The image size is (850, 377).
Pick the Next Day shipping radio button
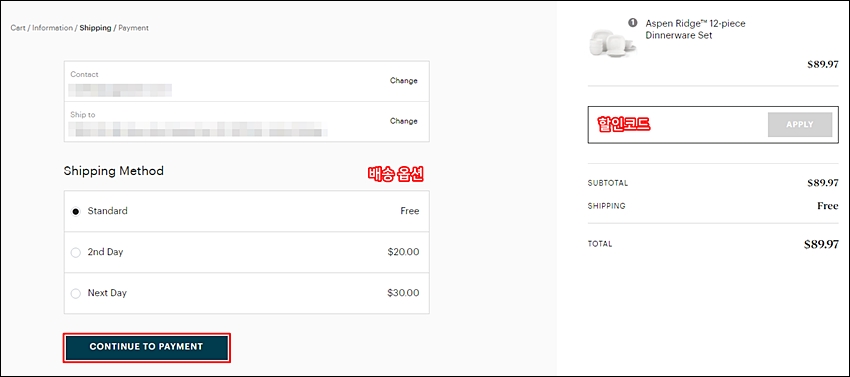click(76, 293)
